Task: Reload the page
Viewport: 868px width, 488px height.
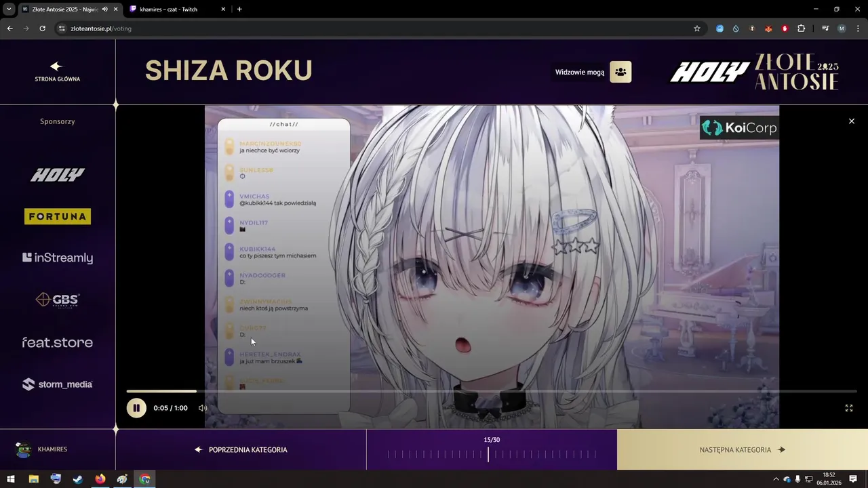Action: coord(43,28)
